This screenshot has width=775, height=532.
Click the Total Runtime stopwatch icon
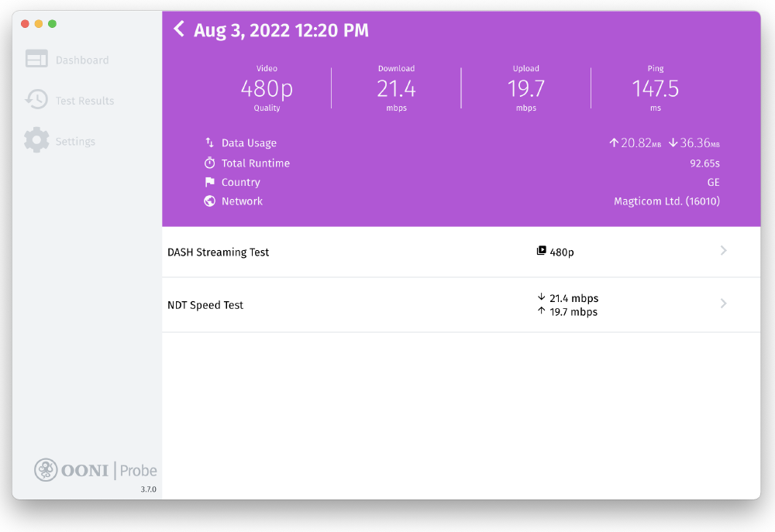209,163
